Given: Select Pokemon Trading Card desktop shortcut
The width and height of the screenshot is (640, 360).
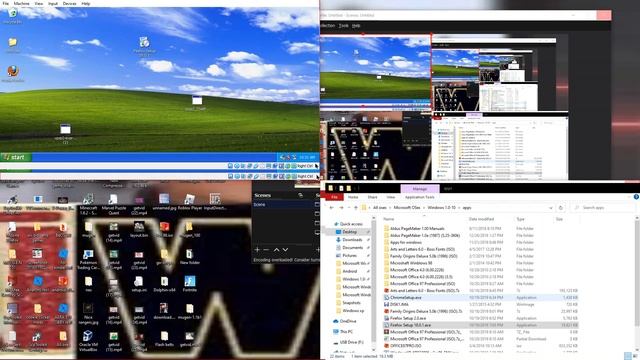Looking at the screenshot, I should (88, 260).
